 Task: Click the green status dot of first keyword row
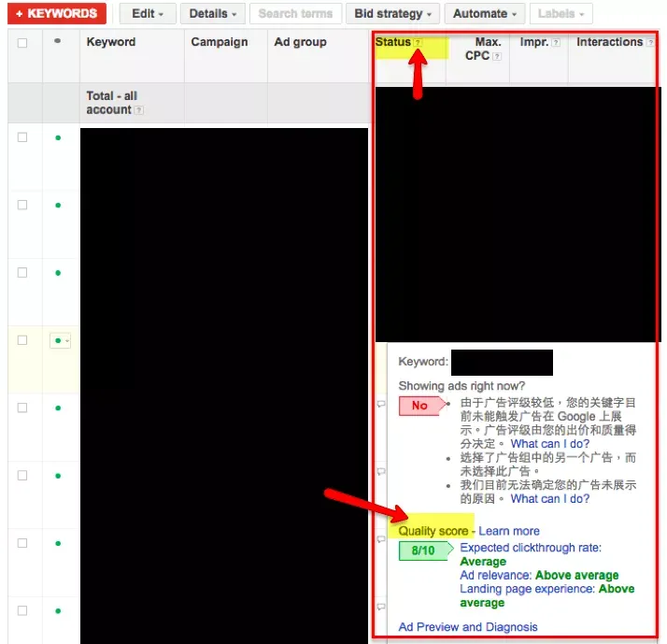[58, 138]
